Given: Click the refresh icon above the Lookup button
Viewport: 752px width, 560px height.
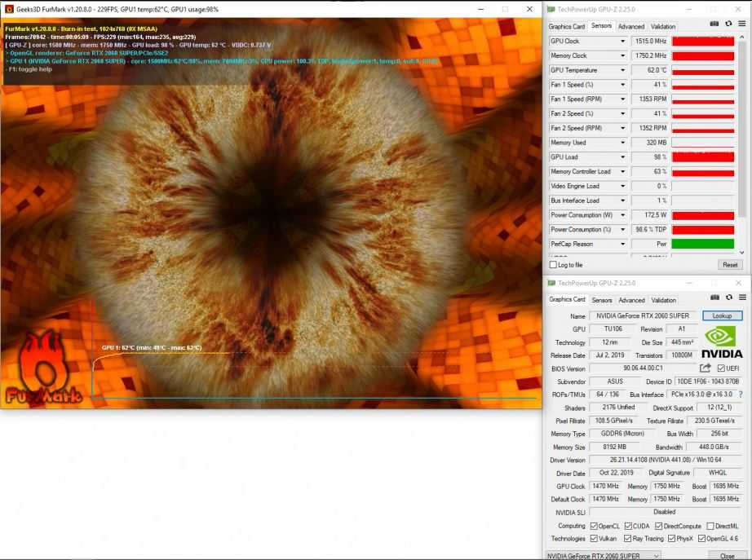Looking at the screenshot, I should pyautogui.click(x=728, y=298).
